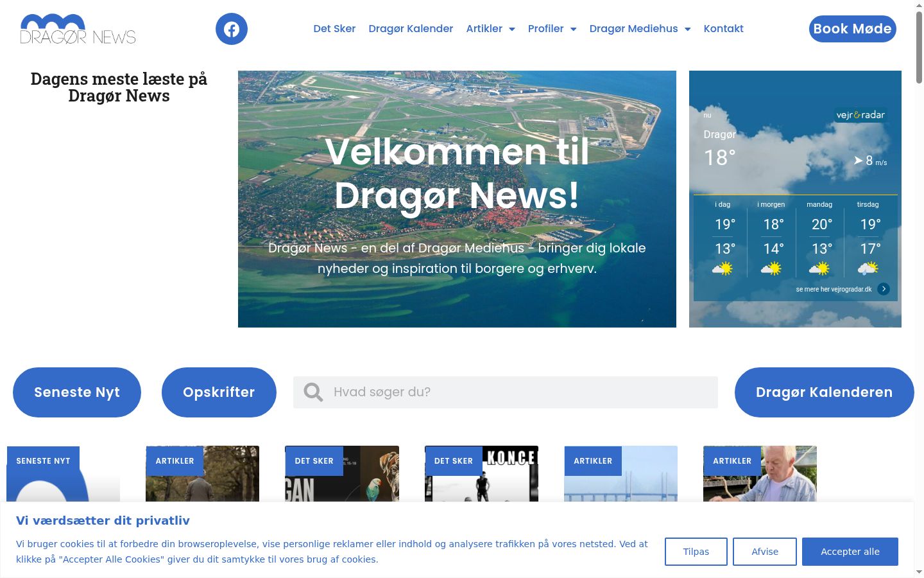Click the 'i morgen' forecast day label
Viewport: 924px width, 578px height.
click(771, 204)
